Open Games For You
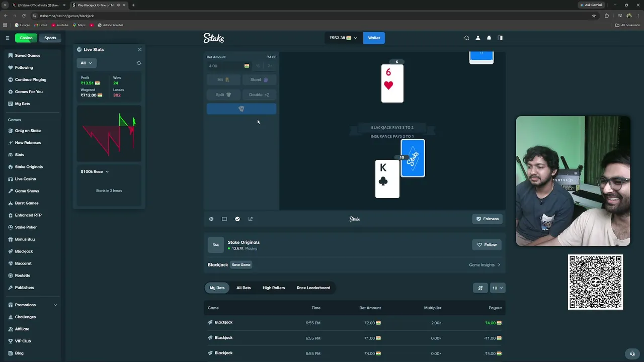This screenshot has width=644, height=362. click(x=31, y=92)
